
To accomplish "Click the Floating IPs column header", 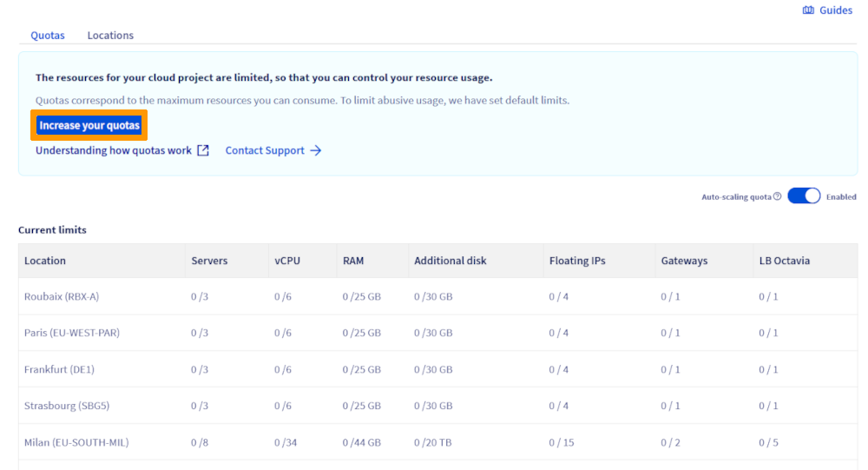I will click(x=577, y=261).
